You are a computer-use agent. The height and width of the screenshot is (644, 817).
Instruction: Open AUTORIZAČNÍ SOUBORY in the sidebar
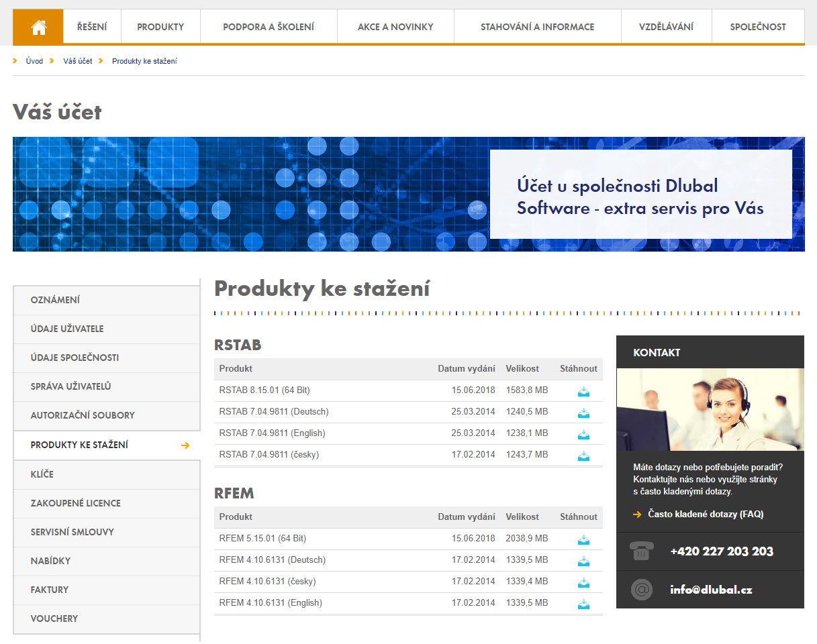click(107, 415)
